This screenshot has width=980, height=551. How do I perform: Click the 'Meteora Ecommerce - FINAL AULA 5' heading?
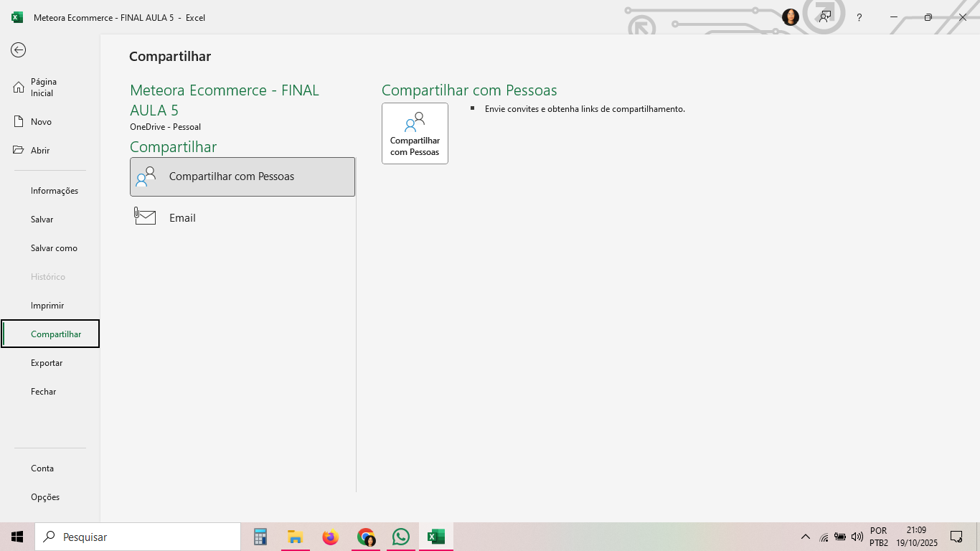pyautogui.click(x=225, y=100)
